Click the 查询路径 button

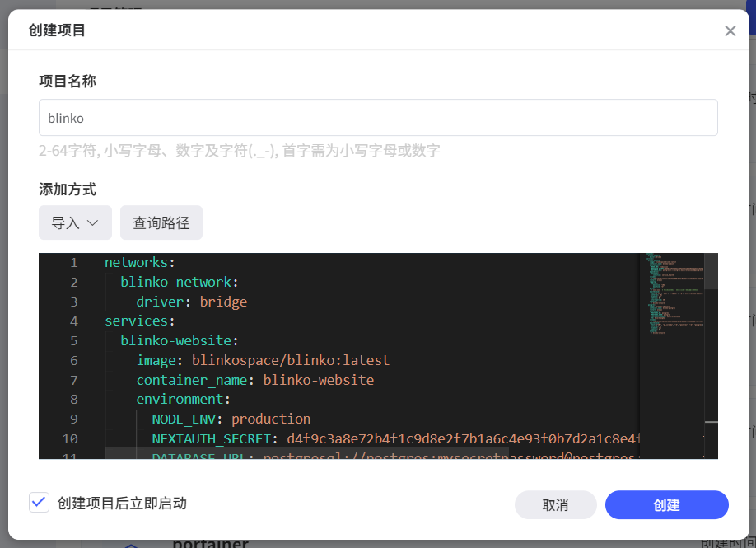pos(161,222)
